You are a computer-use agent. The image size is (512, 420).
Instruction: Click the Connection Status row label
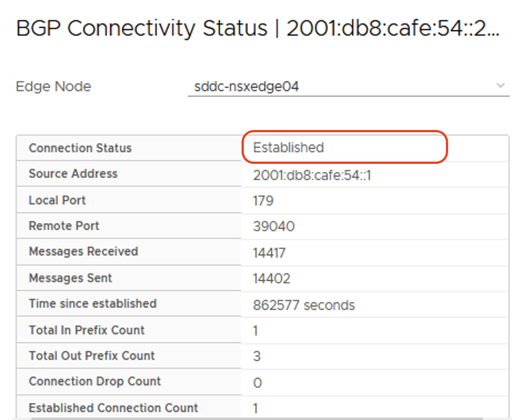click(80, 148)
